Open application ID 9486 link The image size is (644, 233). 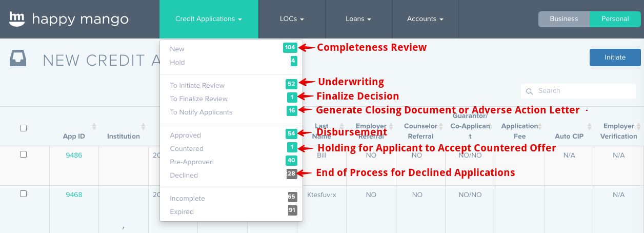74,155
